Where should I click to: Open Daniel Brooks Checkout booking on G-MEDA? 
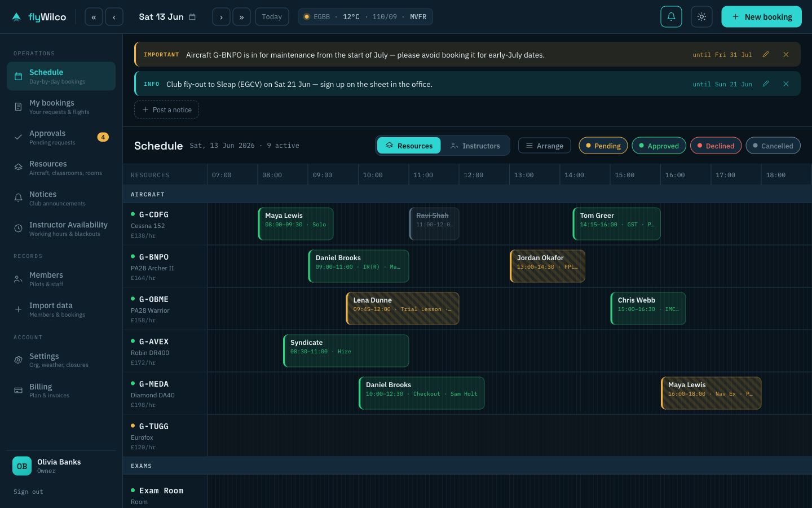pyautogui.click(x=422, y=393)
